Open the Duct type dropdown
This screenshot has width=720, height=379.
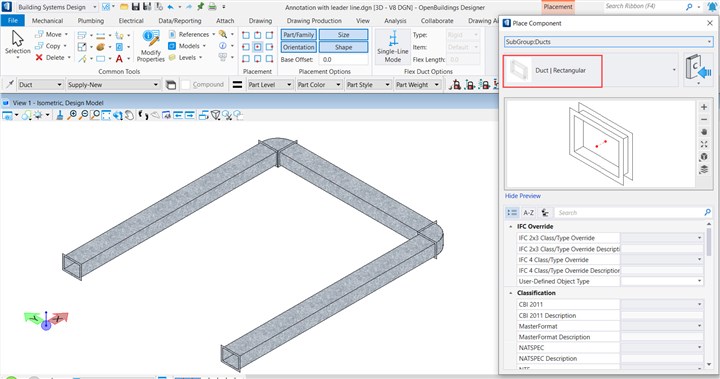[40, 85]
